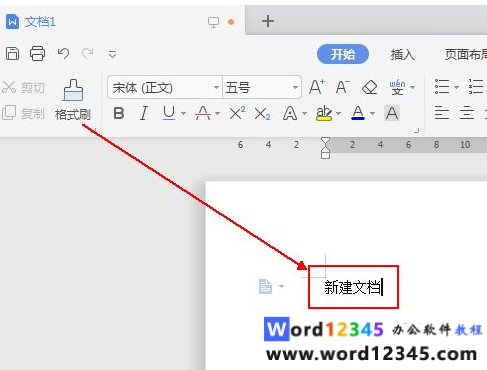Expand the strikethrough options dropdown arrow
The height and width of the screenshot is (370, 487).
tap(217, 114)
